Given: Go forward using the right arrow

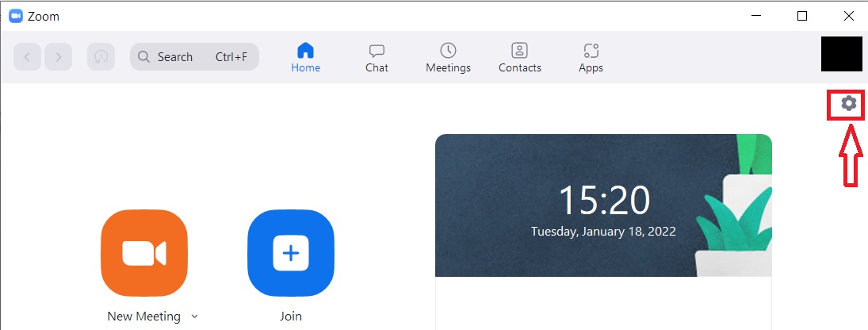Looking at the screenshot, I should 59,57.
